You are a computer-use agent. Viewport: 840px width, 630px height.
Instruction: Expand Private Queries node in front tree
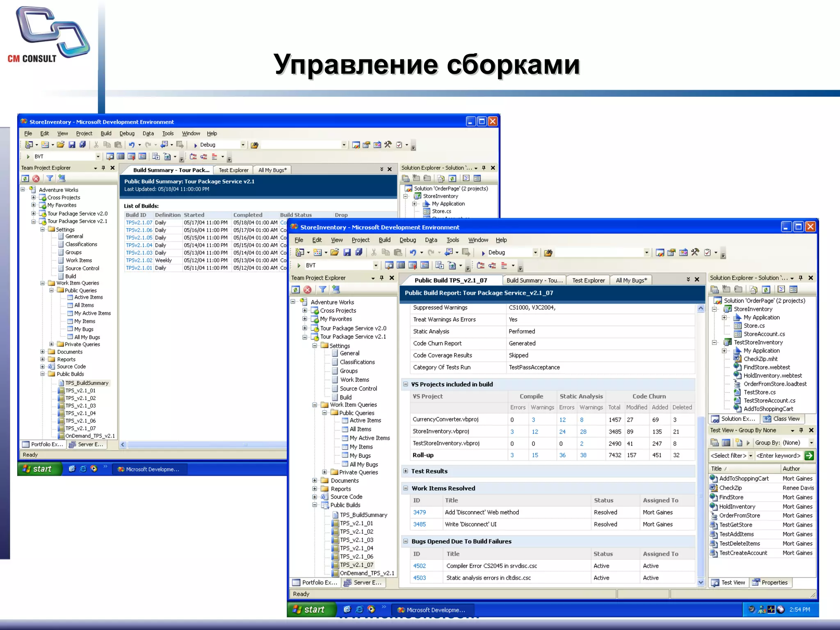click(x=324, y=472)
